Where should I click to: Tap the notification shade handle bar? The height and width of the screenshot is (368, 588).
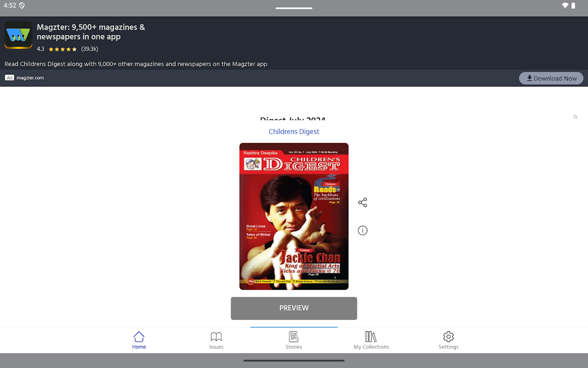294,8
